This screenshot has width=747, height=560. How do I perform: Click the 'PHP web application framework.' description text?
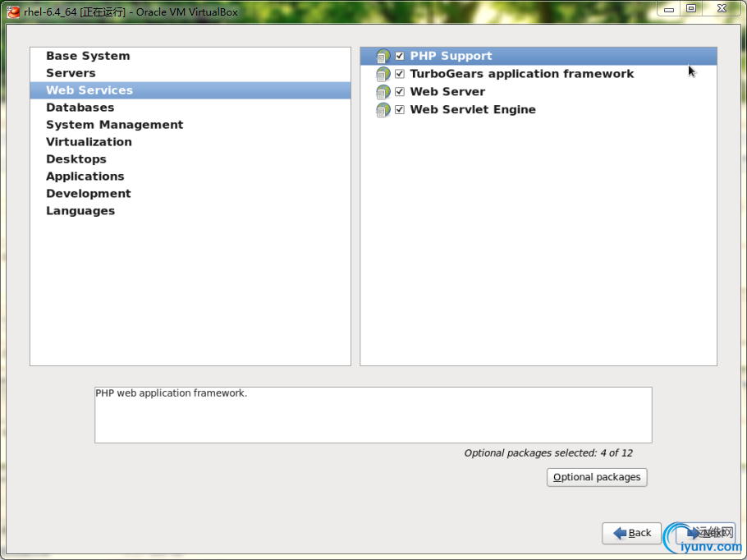171,393
